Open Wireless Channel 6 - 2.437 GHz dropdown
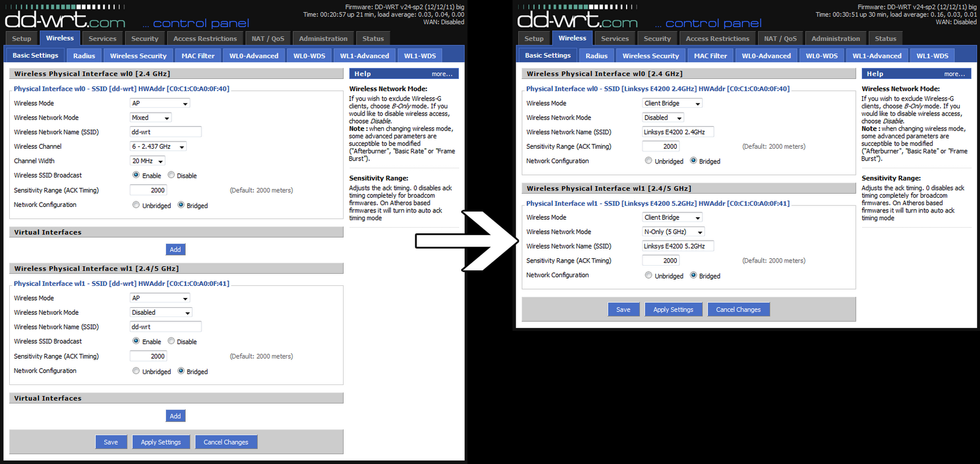This screenshot has width=980, height=464. (x=158, y=146)
